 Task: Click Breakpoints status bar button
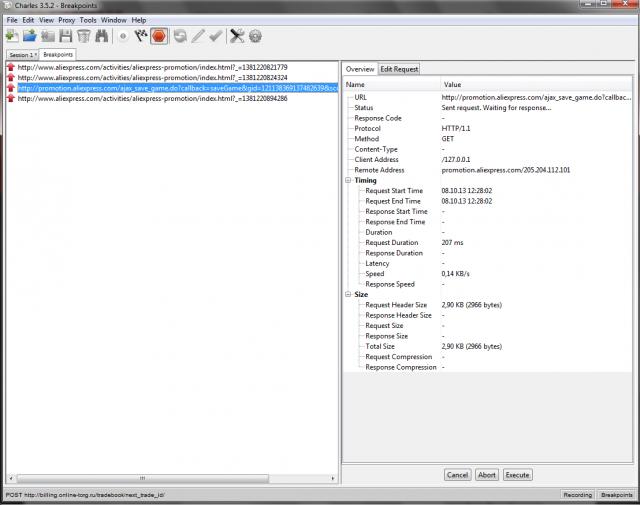(x=616, y=495)
